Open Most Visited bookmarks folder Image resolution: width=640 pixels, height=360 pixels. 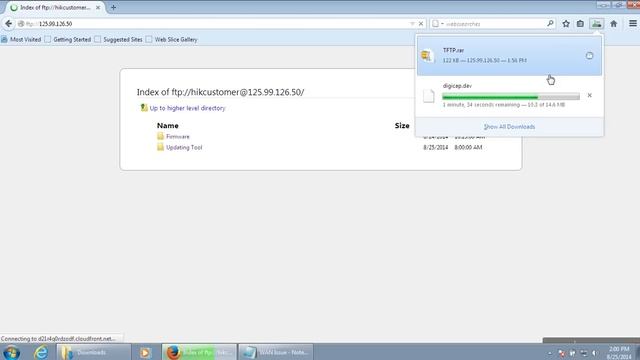click(x=21, y=40)
